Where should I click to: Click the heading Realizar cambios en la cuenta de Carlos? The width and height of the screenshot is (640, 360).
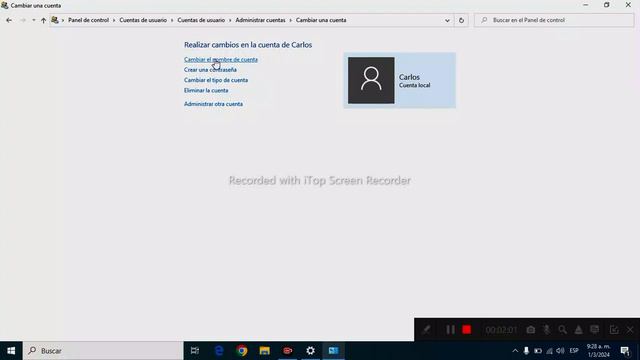248,45
